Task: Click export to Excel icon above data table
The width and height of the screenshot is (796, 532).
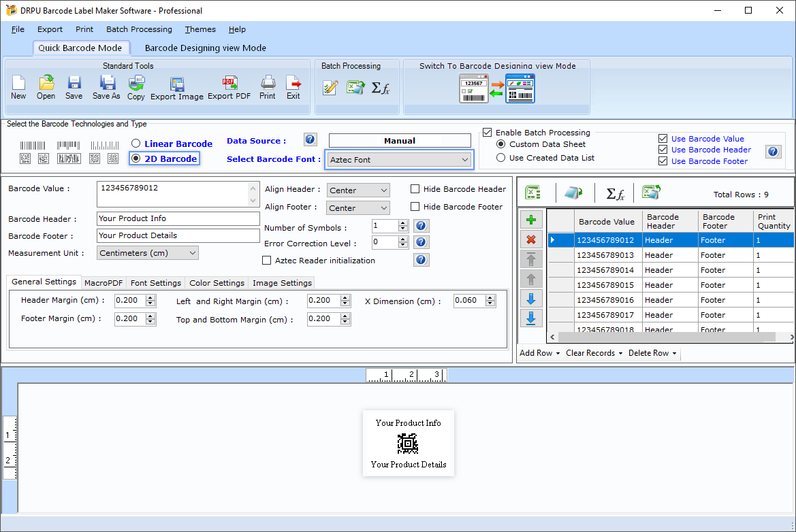Action: click(x=652, y=193)
